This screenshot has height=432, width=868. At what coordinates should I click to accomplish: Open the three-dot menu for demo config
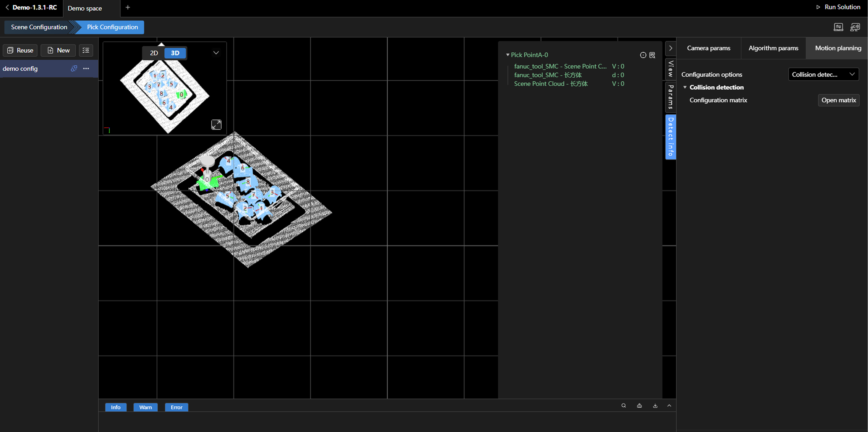point(86,68)
